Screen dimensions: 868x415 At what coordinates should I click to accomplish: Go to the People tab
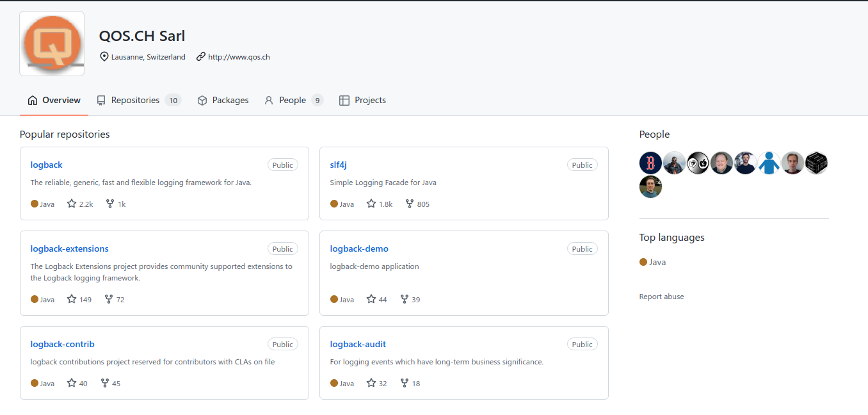294,100
